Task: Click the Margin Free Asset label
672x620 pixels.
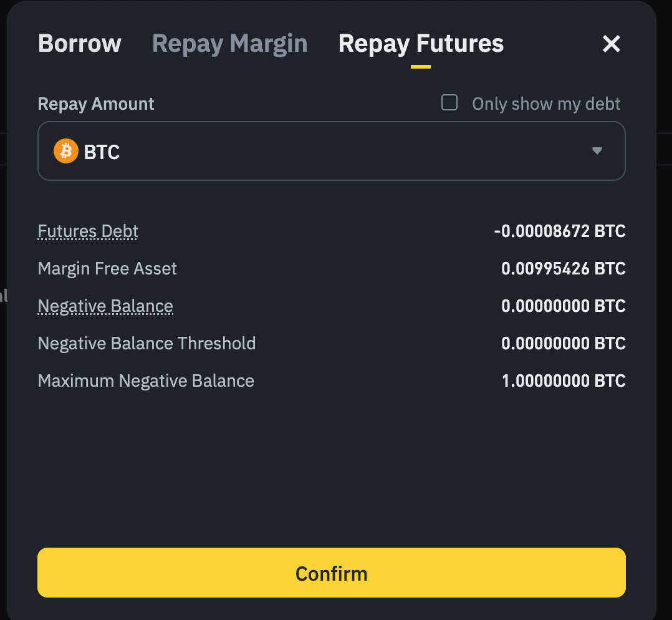Action: [x=107, y=269]
